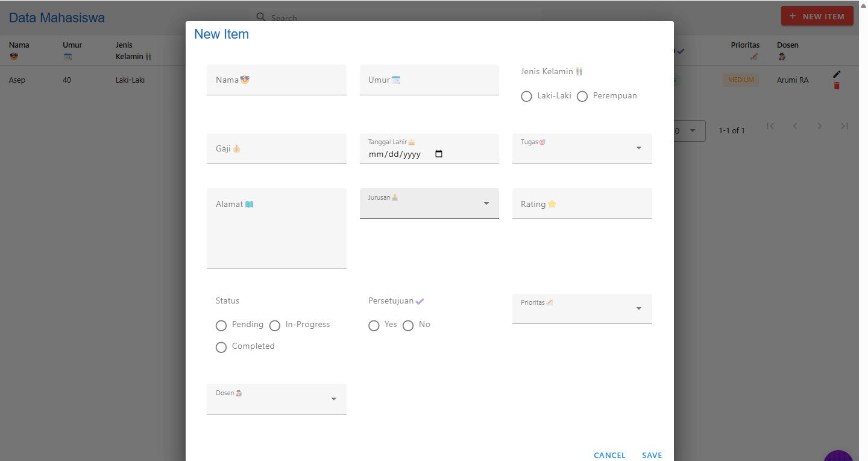Expand the Prioritas dropdown
The width and height of the screenshot is (868, 461).
pyautogui.click(x=582, y=309)
